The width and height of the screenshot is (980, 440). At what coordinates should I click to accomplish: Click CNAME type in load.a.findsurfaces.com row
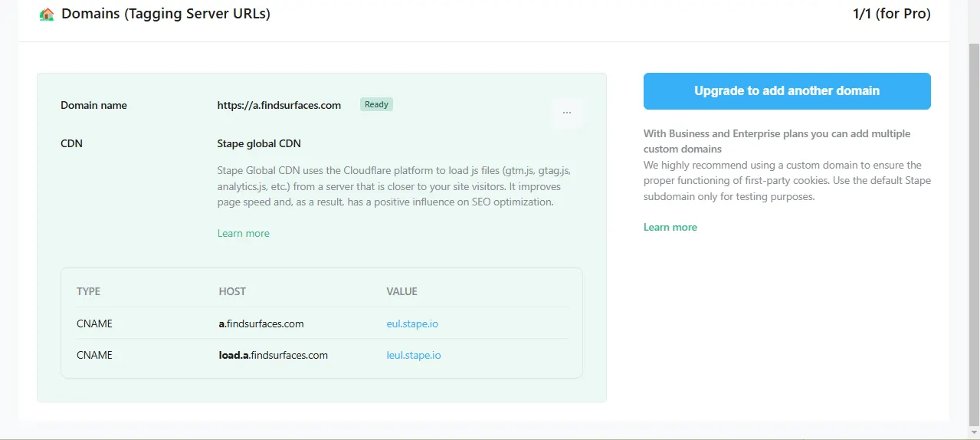click(94, 355)
